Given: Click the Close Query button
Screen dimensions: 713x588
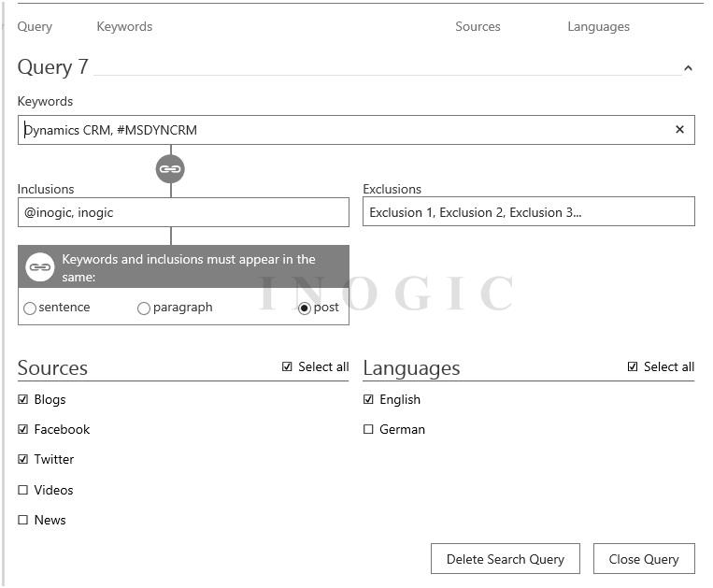Looking at the screenshot, I should [644, 559].
